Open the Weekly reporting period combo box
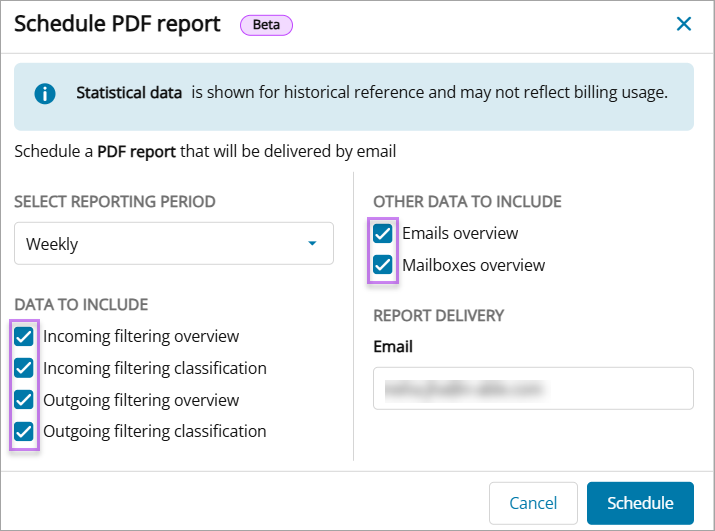The width and height of the screenshot is (715, 531). 173,244
